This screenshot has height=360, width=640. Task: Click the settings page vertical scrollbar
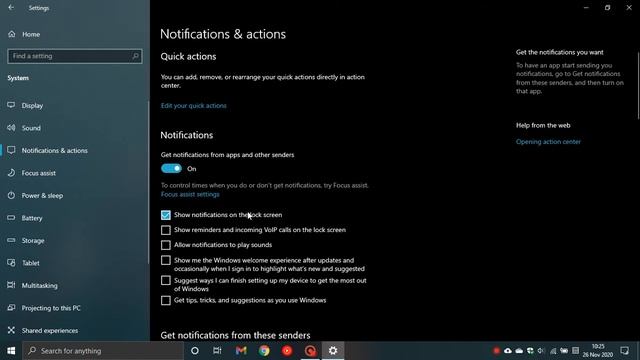tap(638, 86)
